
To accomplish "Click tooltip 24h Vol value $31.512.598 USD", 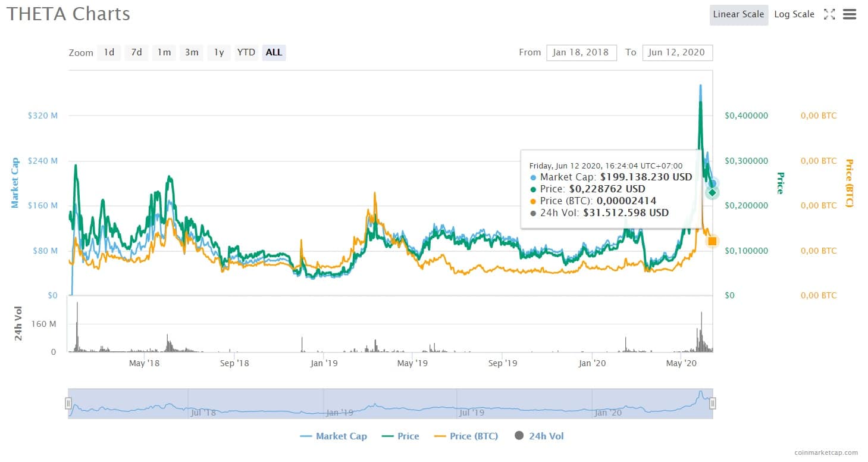I will [626, 213].
